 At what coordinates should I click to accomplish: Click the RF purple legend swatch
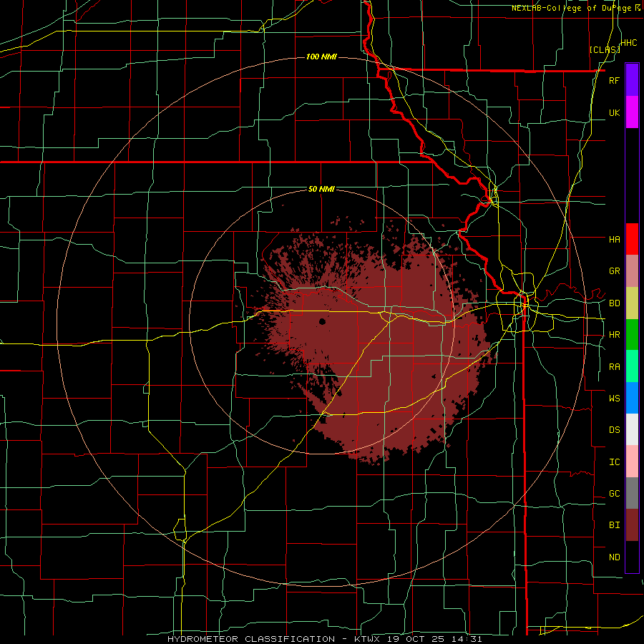(x=632, y=79)
